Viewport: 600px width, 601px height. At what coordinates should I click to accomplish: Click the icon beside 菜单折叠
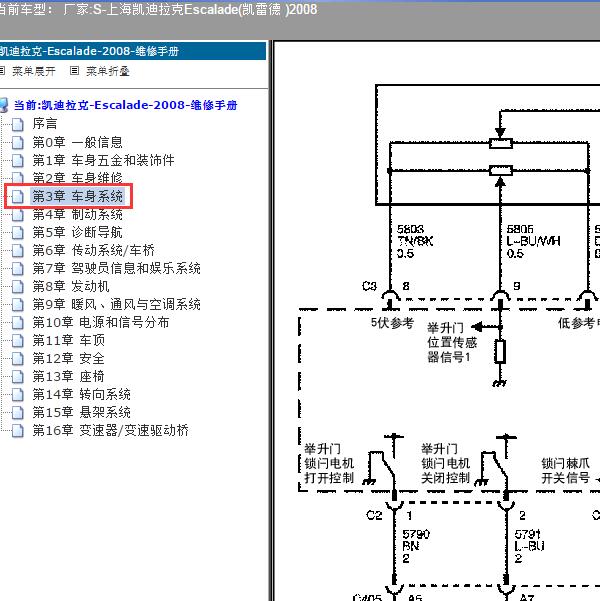coord(74,71)
